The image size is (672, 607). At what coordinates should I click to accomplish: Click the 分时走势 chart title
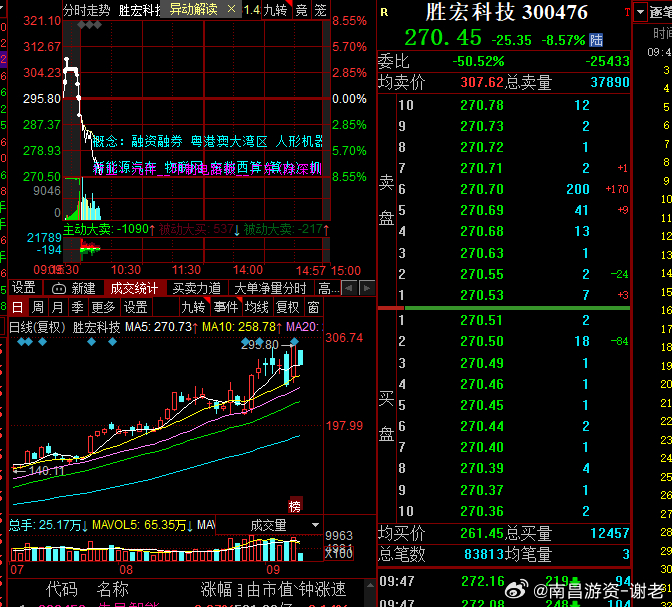point(87,10)
